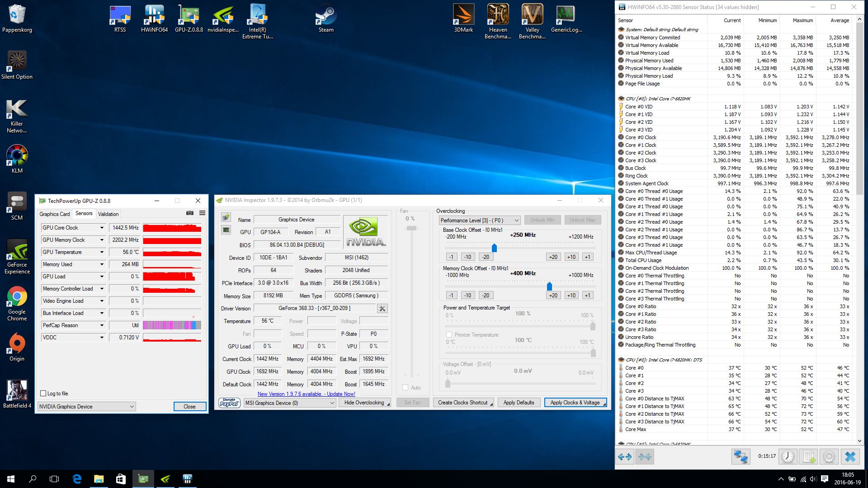
Task: Open the Killer Network shortcut
Action: (17, 116)
